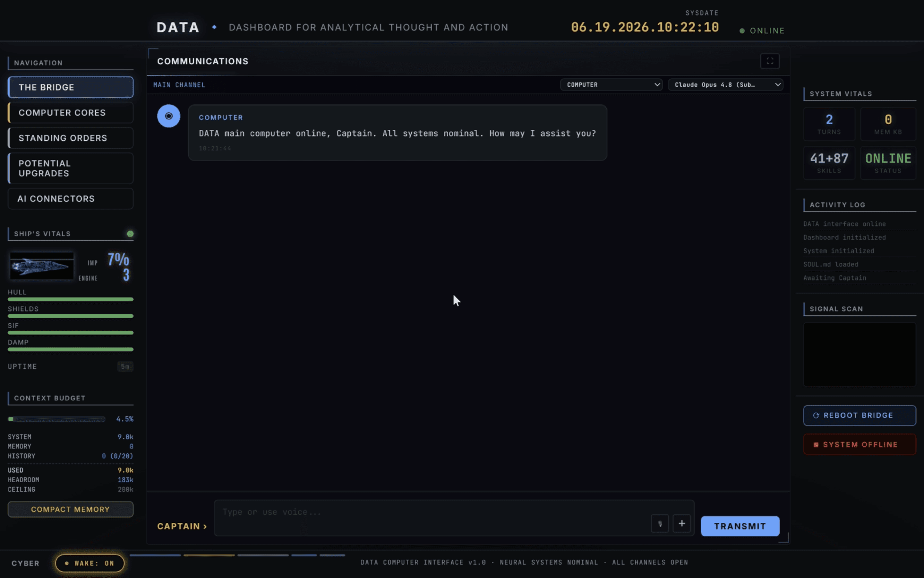Click the 7% IMP engine readout
Image resolution: width=924 pixels, height=578 pixels.
118,259
